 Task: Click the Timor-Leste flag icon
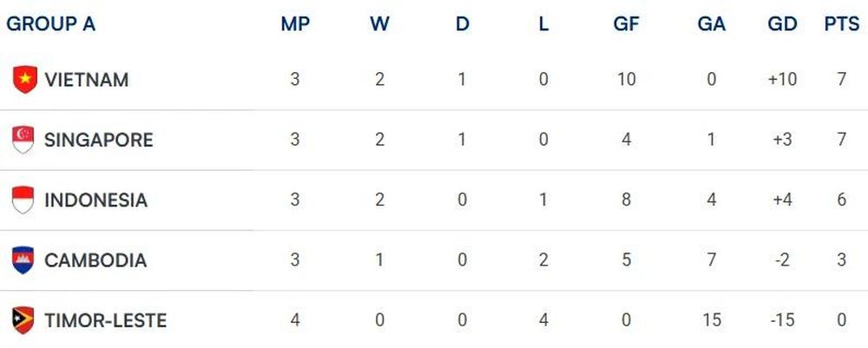pyautogui.click(x=23, y=320)
